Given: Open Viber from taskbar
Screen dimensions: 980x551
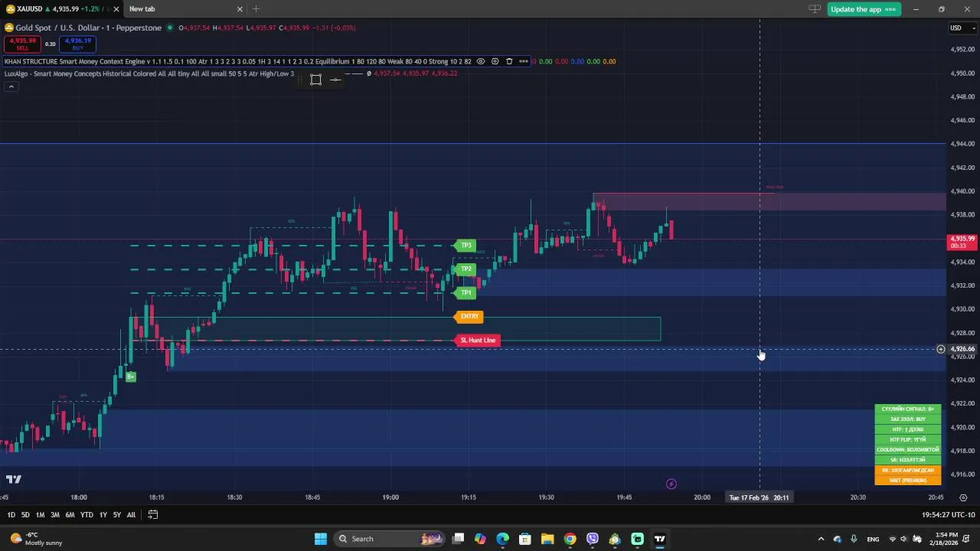Looking at the screenshot, I should click(x=593, y=539).
